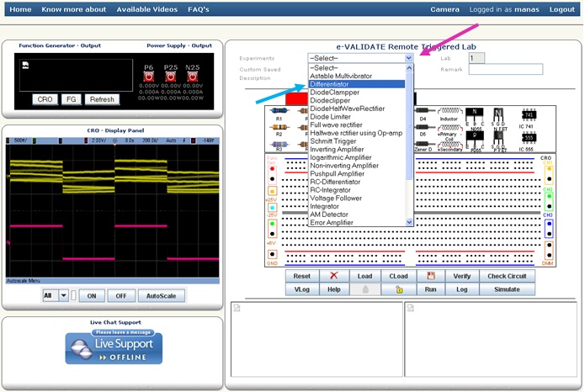The image size is (585, 392).
Task: Select the R1 resistor component
Action: point(279,111)
